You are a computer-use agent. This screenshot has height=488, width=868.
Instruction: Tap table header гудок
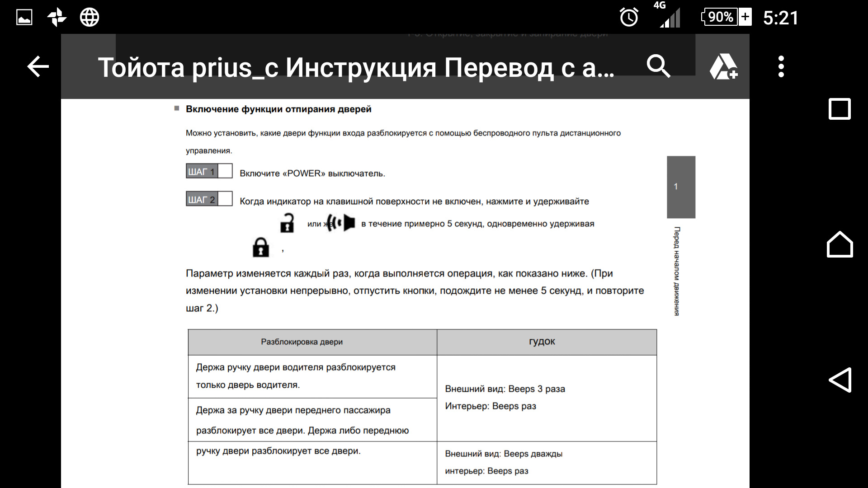click(x=542, y=342)
